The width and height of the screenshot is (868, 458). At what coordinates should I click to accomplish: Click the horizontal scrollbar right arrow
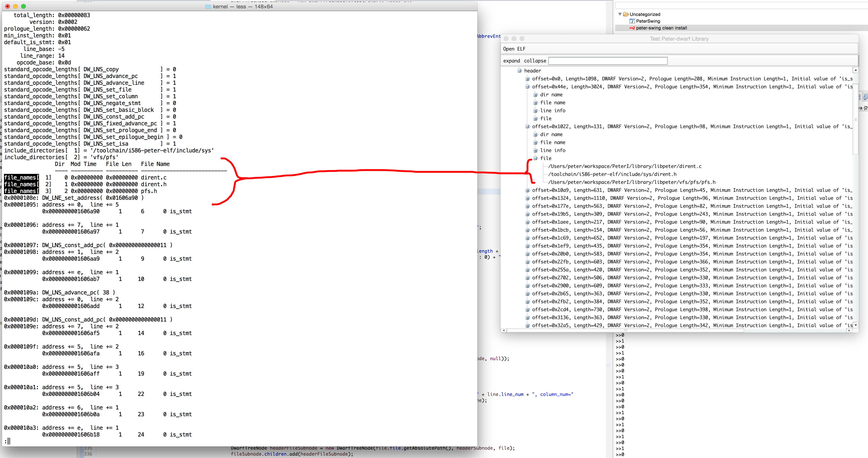[x=849, y=330]
